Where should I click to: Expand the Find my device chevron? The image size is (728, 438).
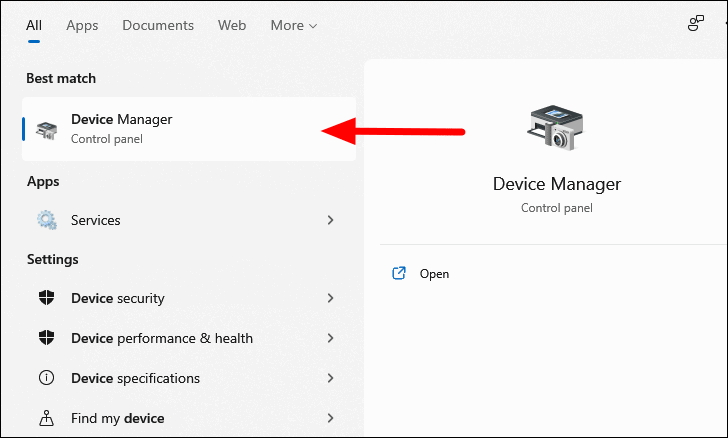(330, 418)
